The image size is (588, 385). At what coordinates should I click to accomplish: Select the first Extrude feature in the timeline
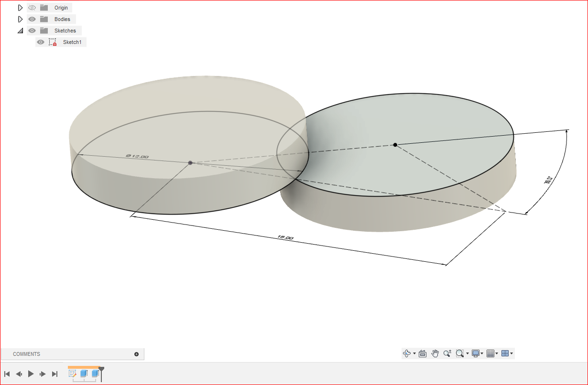point(84,374)
